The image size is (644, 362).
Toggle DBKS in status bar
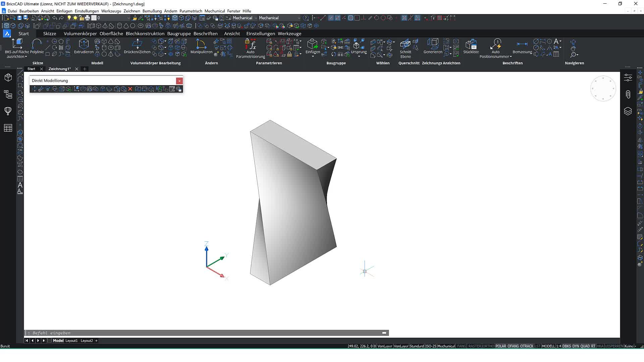click(567, 346)
